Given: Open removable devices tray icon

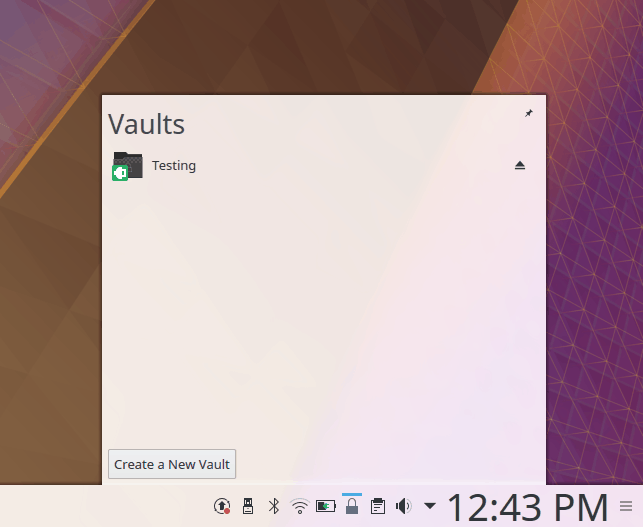Looking at the screenshot, I should (248, 506).
